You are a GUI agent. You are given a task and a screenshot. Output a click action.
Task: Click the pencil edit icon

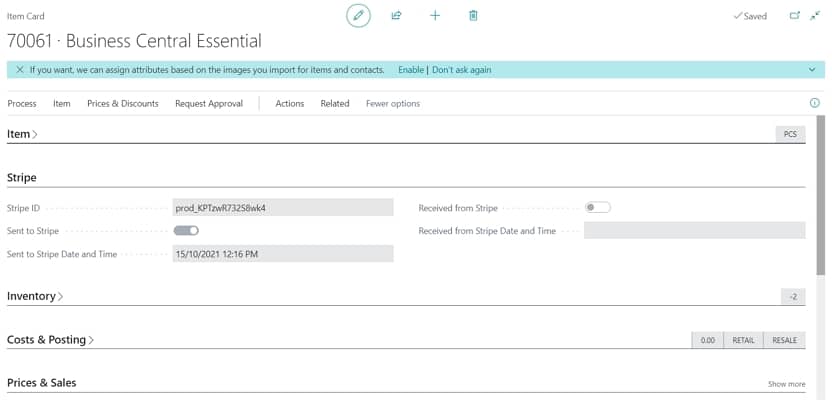[x=358, y=15]
